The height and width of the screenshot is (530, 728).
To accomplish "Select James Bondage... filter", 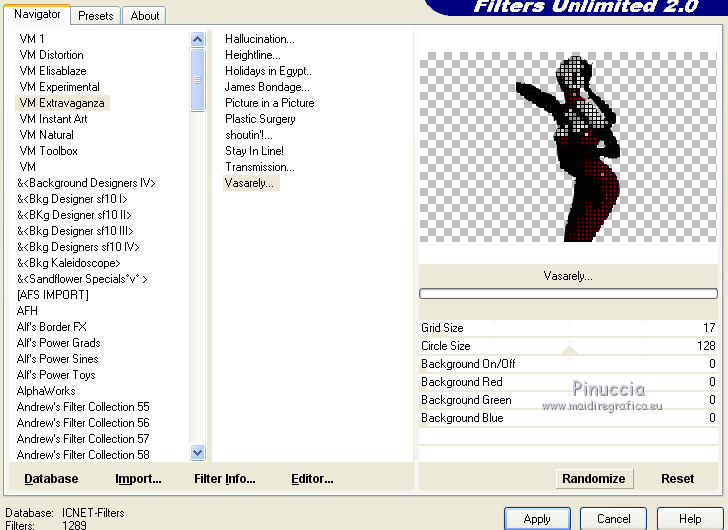I will tap(267, 87).
